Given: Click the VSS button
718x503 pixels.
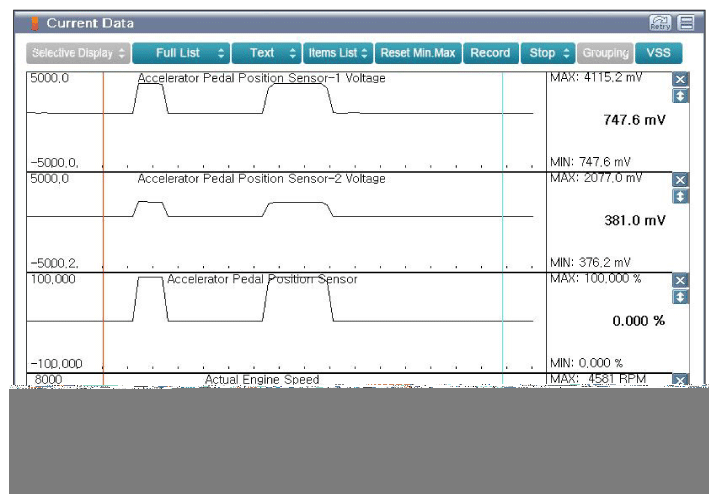Looking at the screenshot, I should 658,53.
